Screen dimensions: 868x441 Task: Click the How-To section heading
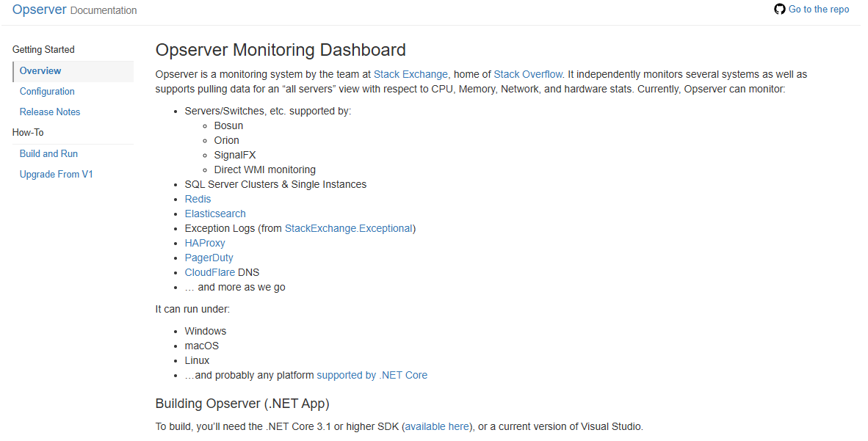tap(28, 133)
